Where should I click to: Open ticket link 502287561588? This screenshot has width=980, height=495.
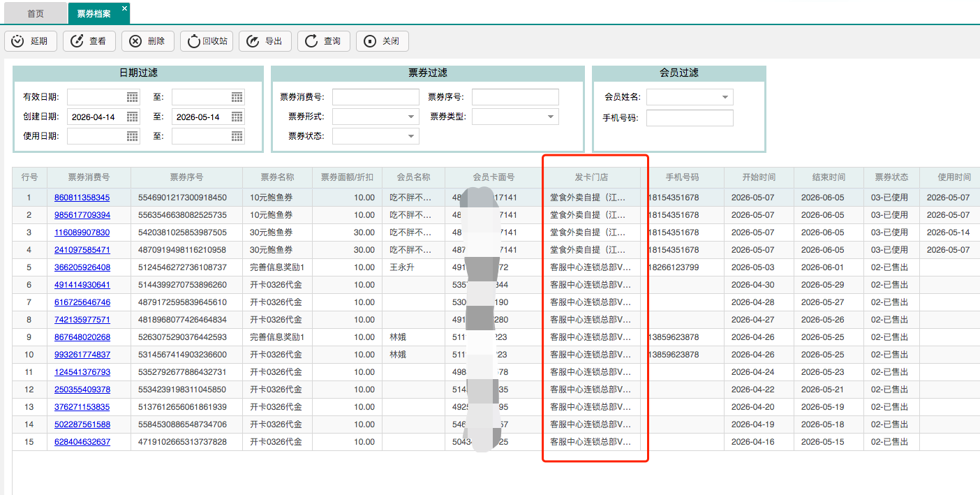[x=82, y=424]
